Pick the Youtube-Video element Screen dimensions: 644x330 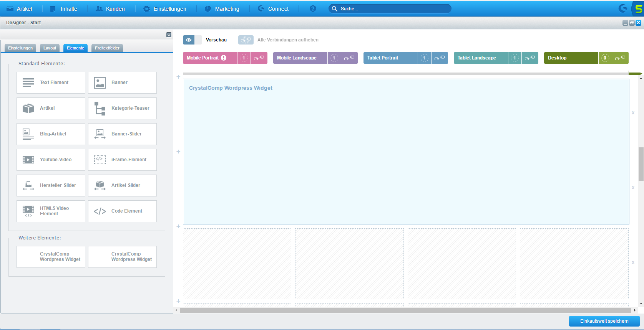pyautogui.click(x=51, y=160)
